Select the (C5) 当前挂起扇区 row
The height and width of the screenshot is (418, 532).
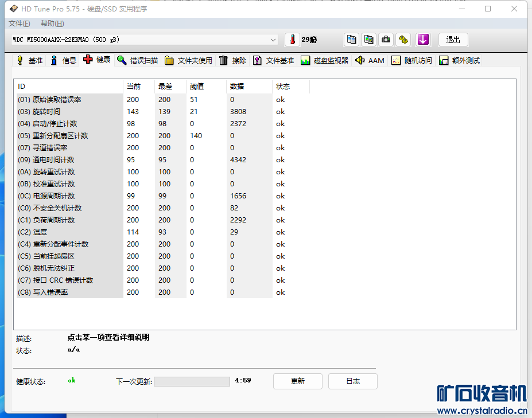163,256
